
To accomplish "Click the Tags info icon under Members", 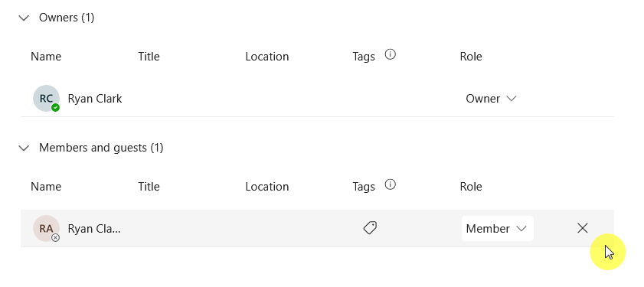I will [391, 184].
